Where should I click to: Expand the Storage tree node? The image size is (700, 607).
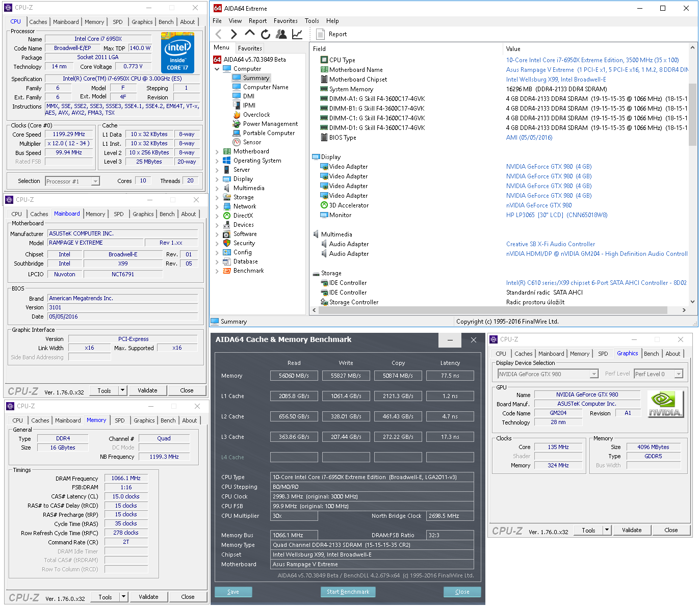click(217, 197)
